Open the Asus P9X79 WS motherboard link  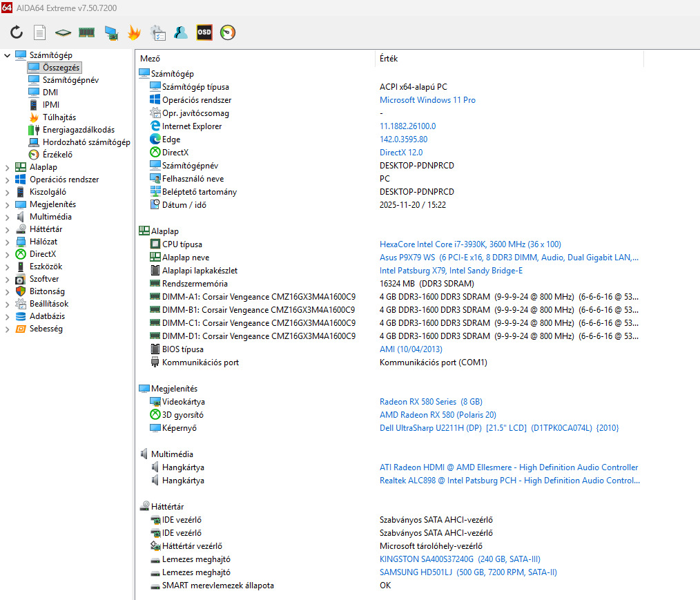click(x=509, y=257)
